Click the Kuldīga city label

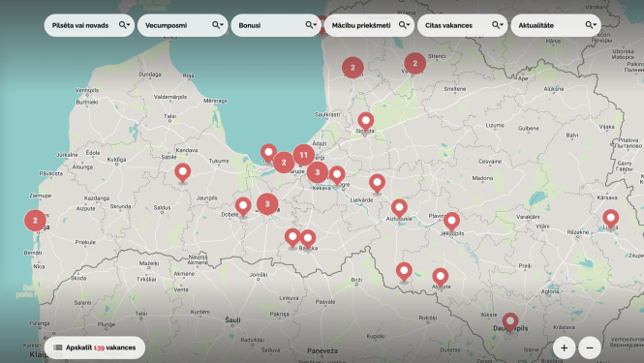(x=116, y=160)
